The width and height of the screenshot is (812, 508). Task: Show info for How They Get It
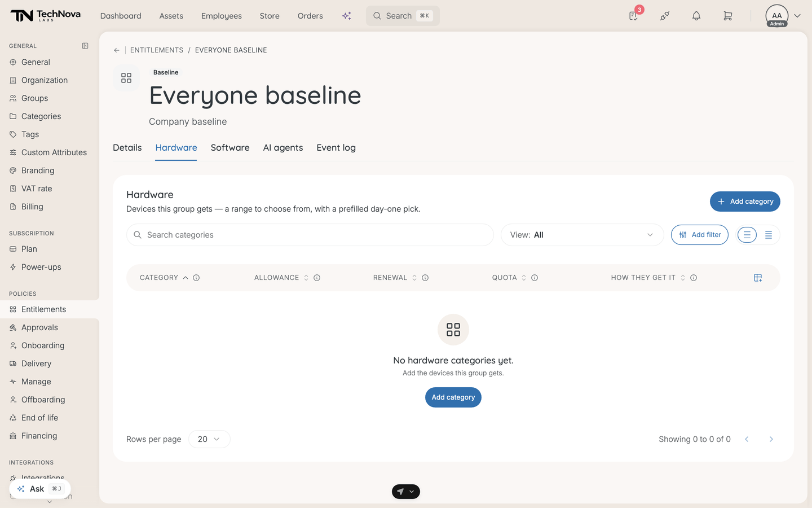click(694, 278)
